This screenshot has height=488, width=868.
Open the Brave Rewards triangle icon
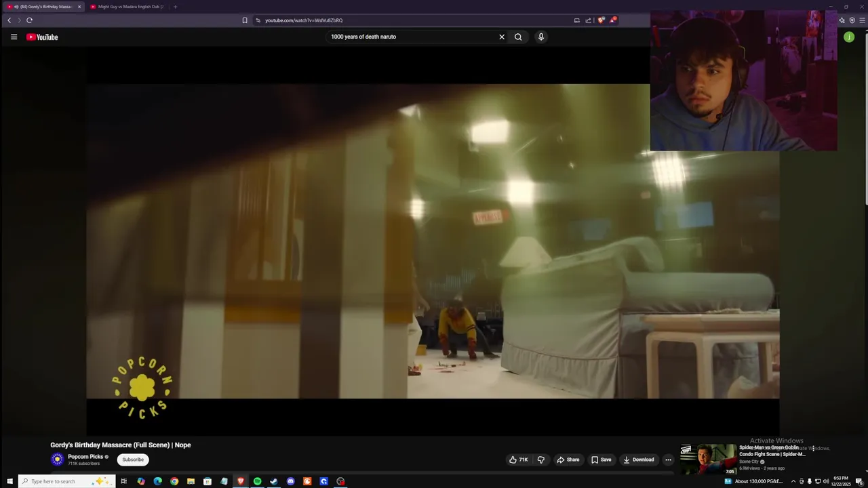coord(612,20)
